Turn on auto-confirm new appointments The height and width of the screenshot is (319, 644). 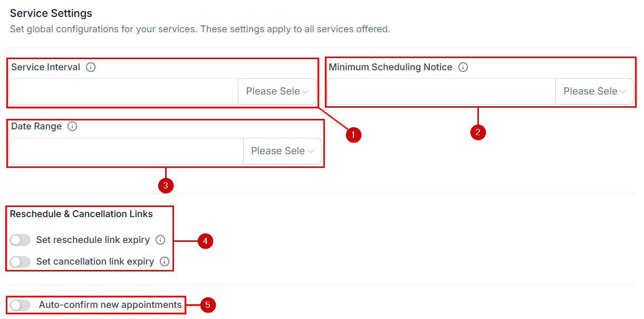point(20,305)
